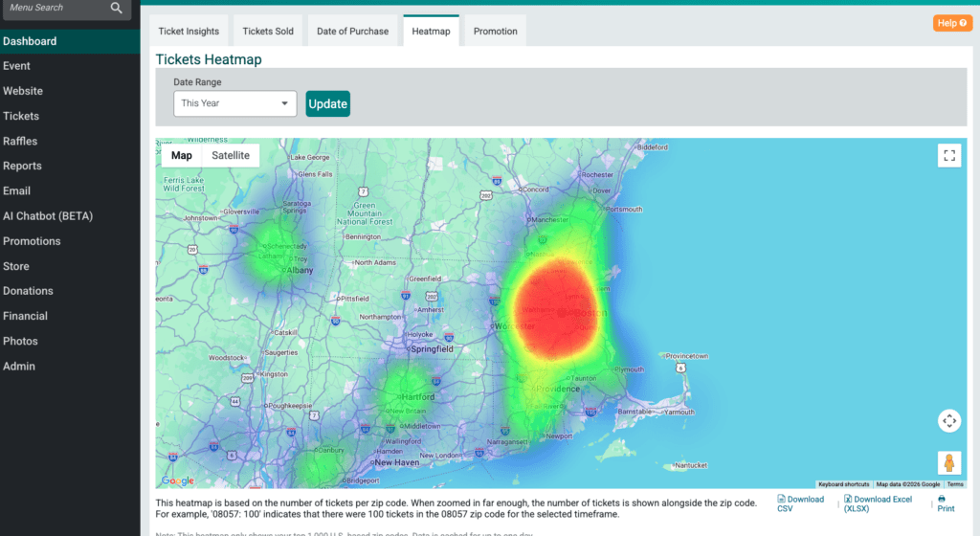This screenshot has width=980, height=536.
Task: Open the map camera pan controls
Action: point(949,421)
